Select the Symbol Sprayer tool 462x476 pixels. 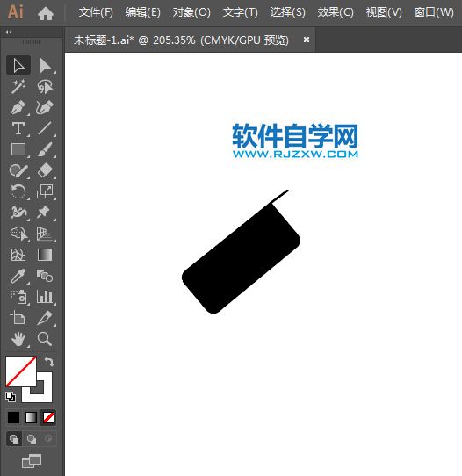(18, 297)
